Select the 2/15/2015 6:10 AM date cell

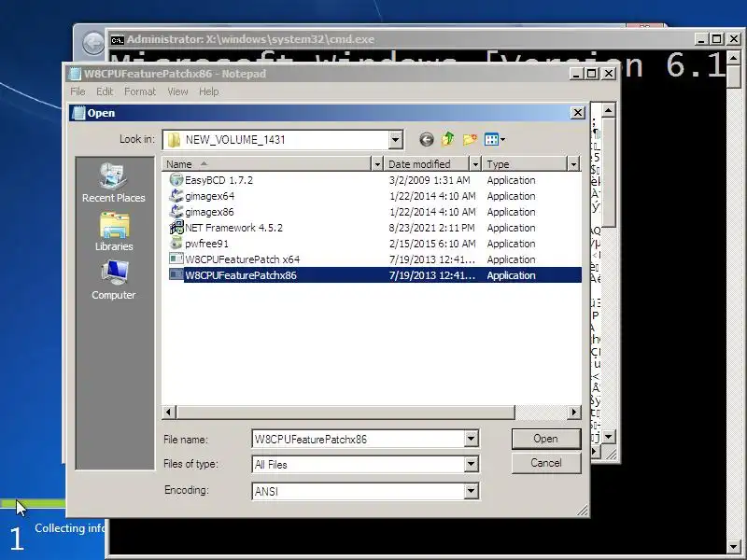432,244
